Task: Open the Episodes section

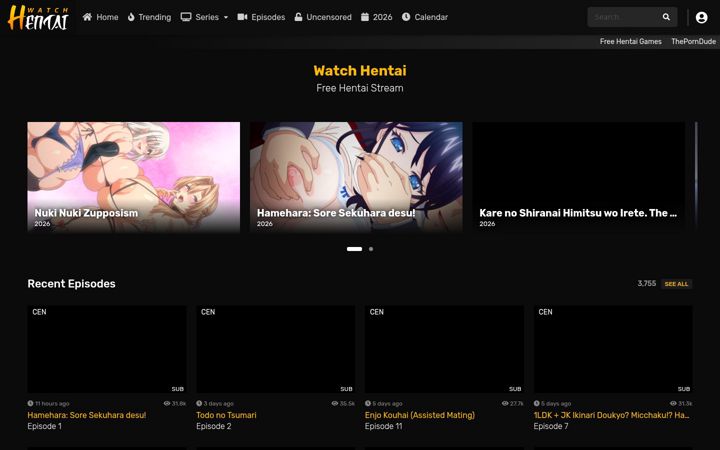Action: [261, 17]
